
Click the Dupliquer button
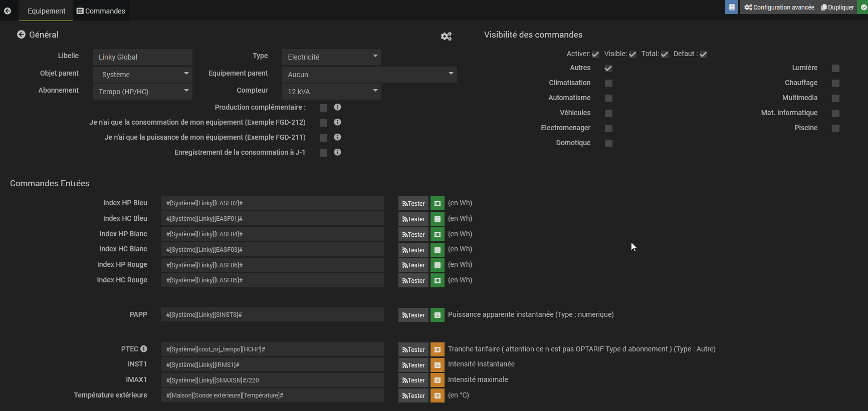point(837,7)
